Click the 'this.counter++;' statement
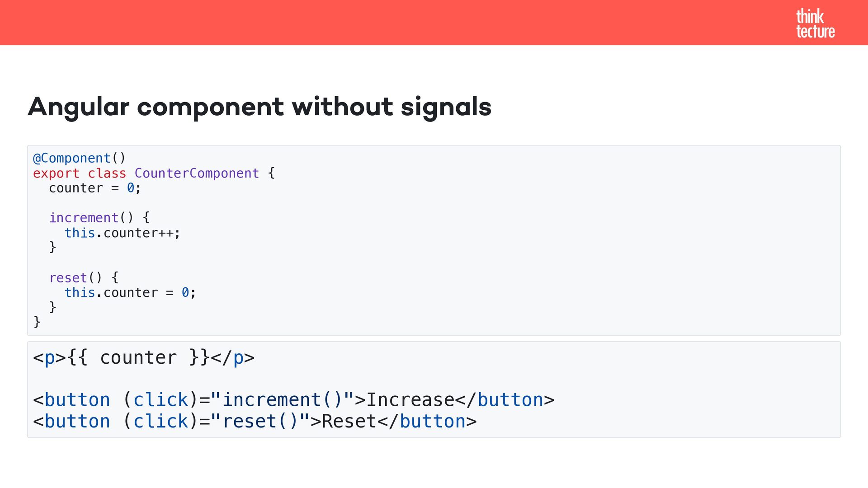Viewport: 868px width, 488px height. point(122,233)
